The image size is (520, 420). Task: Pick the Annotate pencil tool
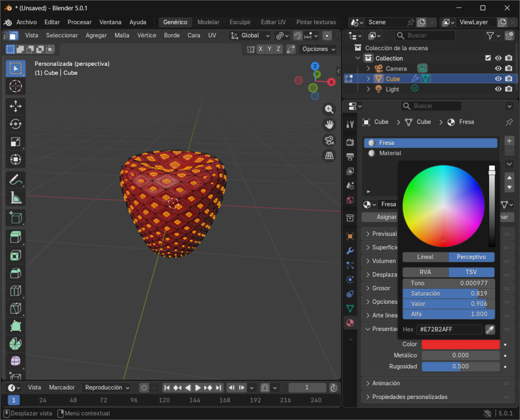tap(16, 180)
